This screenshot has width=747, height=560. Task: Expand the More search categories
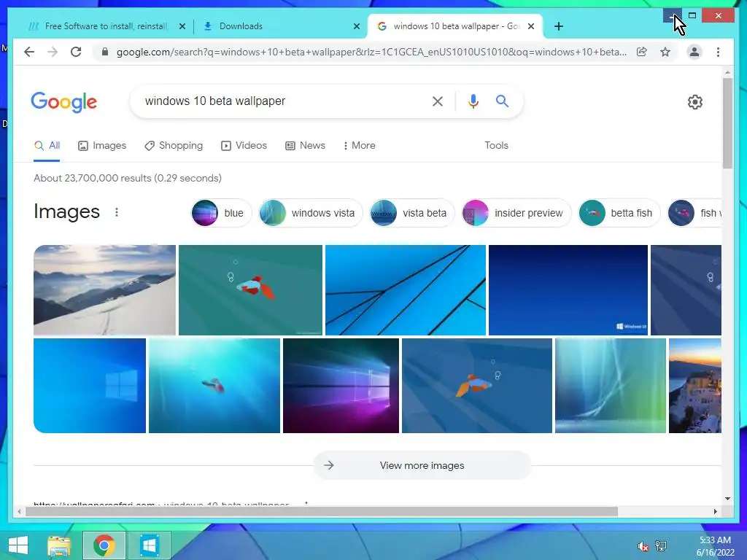(x=359, y=146)
